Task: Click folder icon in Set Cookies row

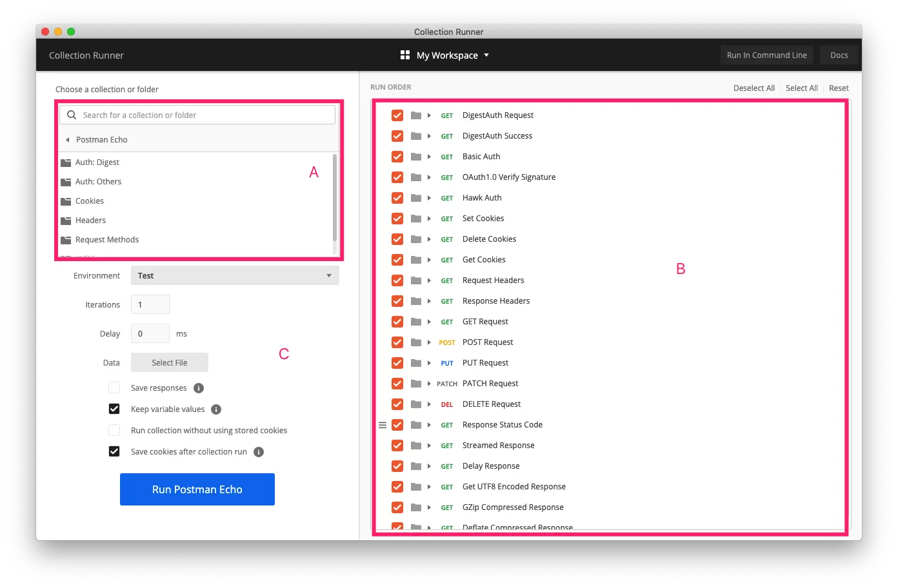Action: point(416,219)
